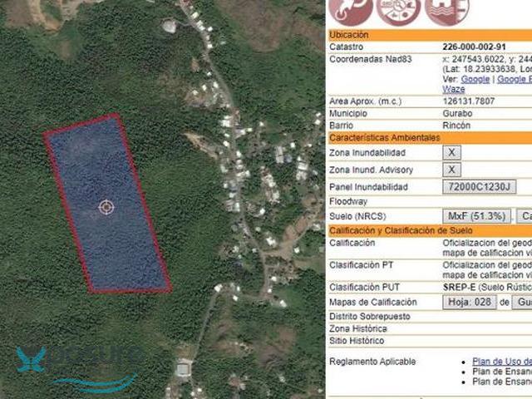
Task: Open the Plan de Uso regulation link
Action: point(502,362)
